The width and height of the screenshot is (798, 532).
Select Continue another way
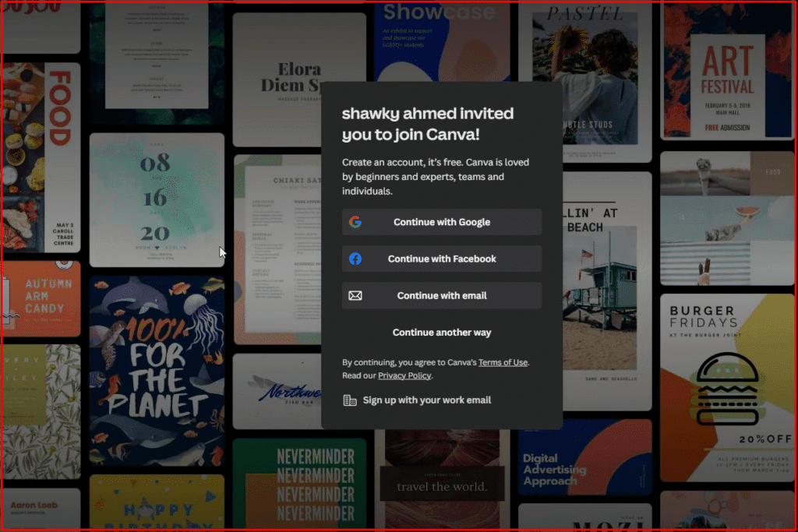click(x=441, y=333)
